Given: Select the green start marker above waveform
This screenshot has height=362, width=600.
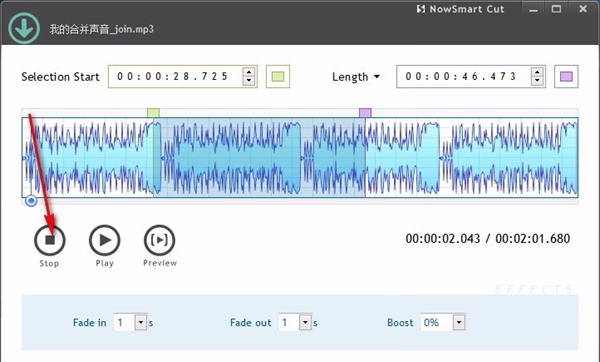Looking at the screenshot, I should (x=153, y=113).
